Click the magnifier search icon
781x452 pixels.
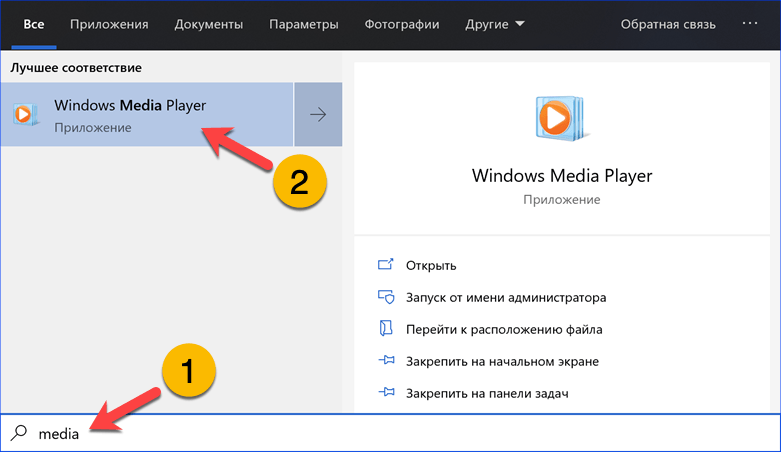point(19,433)
